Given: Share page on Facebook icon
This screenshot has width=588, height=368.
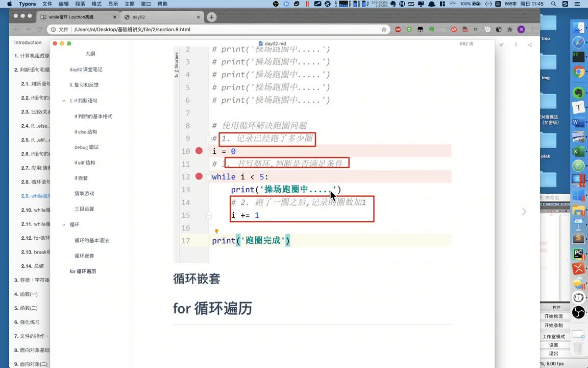Looking at the screenshot, I should tap(516, 44).
